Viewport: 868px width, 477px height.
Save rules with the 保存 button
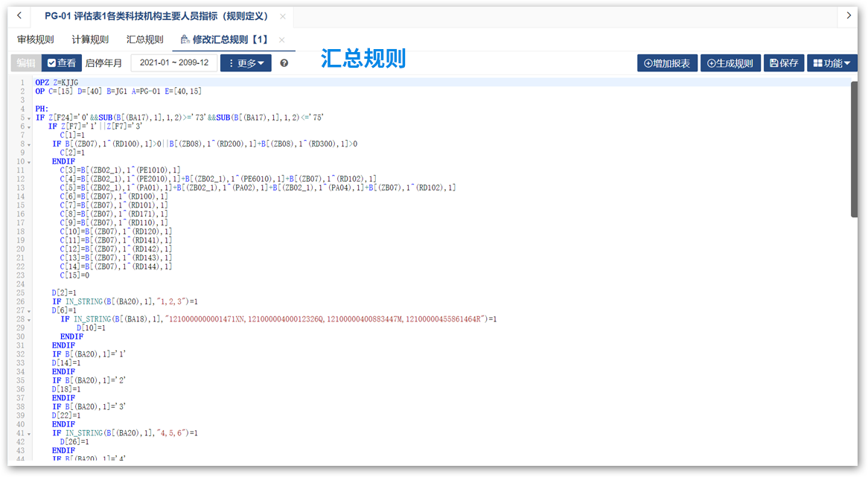[783, 63]
